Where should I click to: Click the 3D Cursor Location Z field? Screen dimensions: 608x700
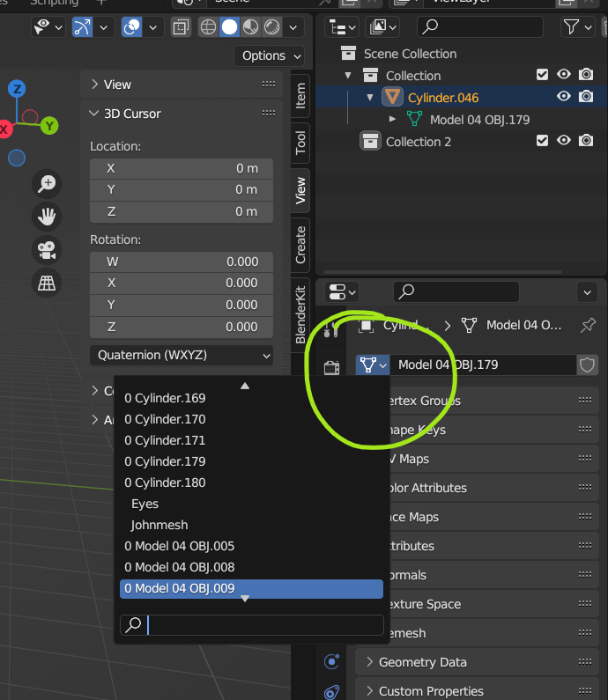click(182, 212)
